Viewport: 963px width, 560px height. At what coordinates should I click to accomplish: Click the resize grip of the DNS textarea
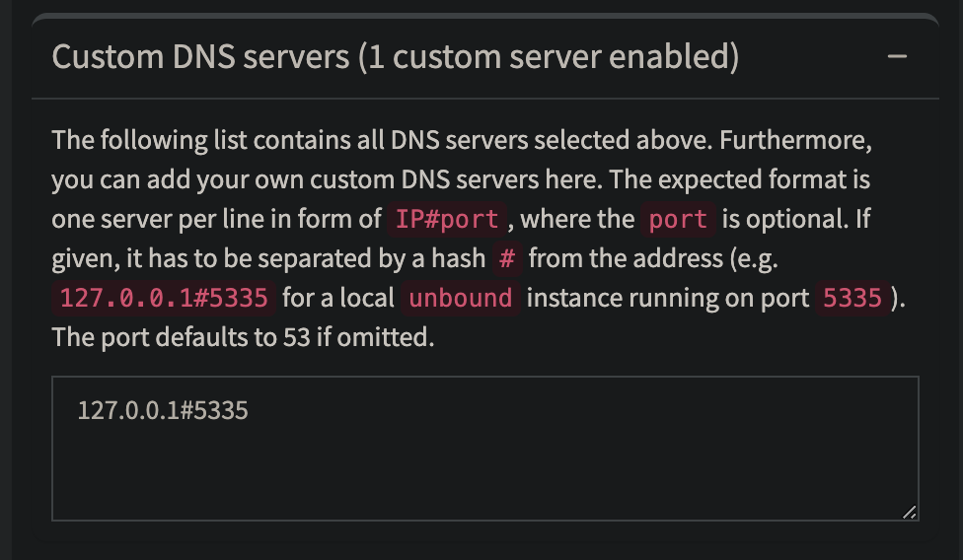[909, 512]
